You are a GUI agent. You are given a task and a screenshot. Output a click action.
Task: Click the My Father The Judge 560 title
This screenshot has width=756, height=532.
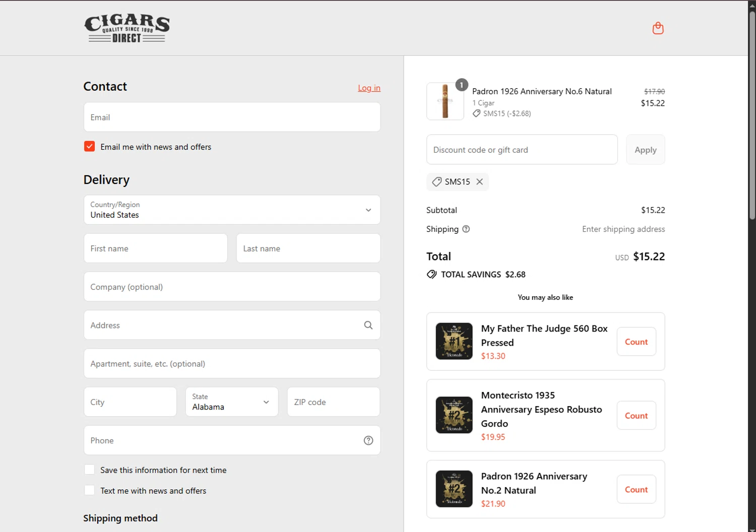click(544, 336)
